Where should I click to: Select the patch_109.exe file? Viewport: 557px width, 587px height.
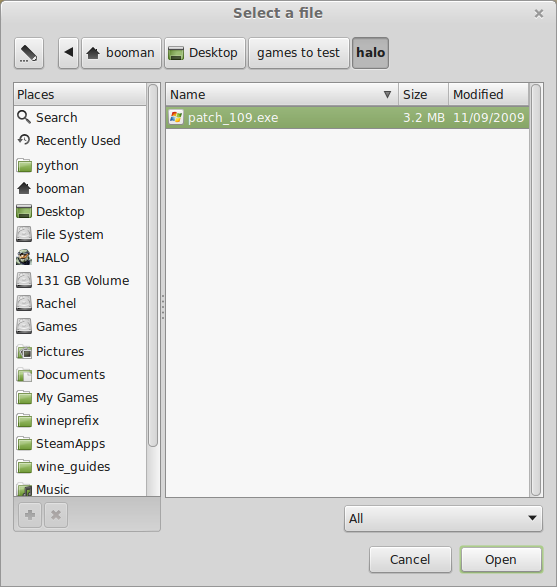tap(347, 118)
